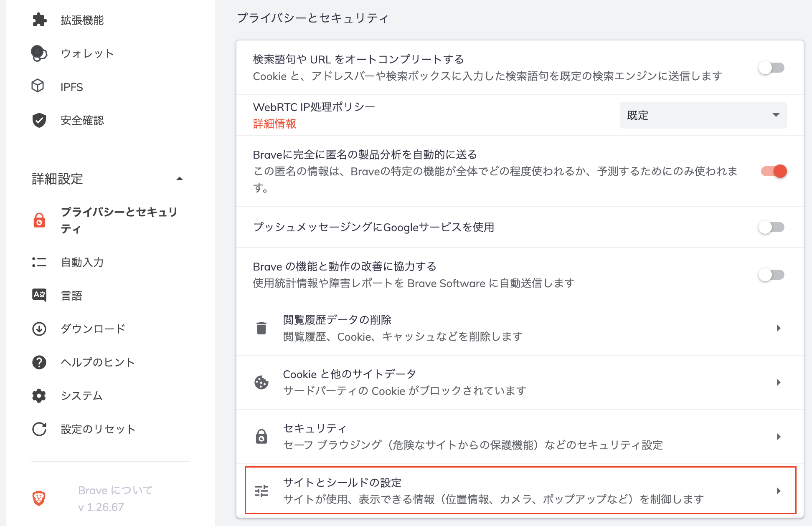Collapse the 詳細設定 section arrow
Image resolution: width=812 pixels, height=526 pixels.
[x=180, y=179]
